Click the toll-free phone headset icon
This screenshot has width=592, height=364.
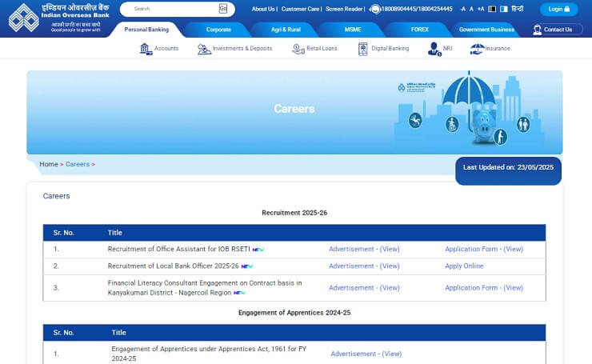[x=375, y=9]
